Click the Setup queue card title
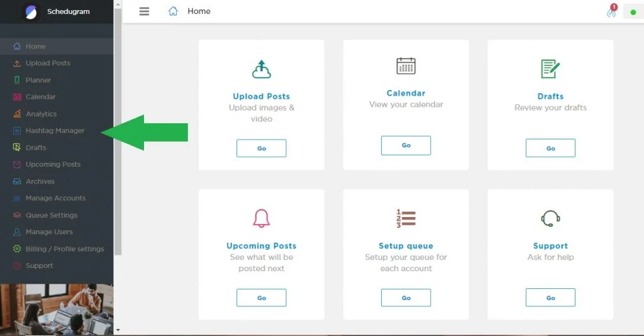The image size is (644, 336). [406, 246]
